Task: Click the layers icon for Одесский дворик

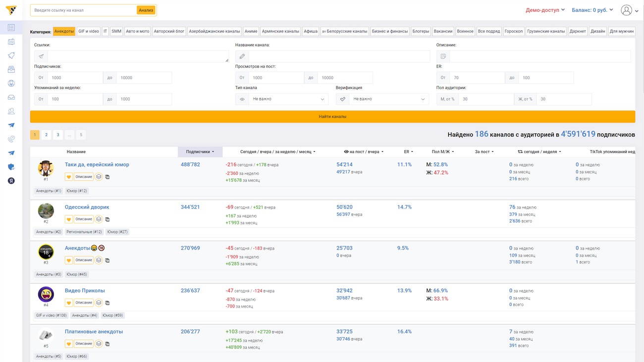Action: pos(99,219)
